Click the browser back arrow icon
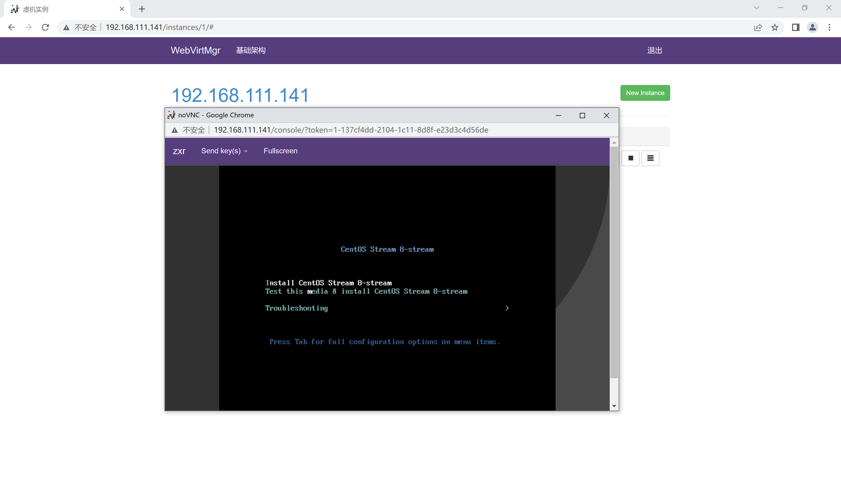This screenshot has height=504, width=841. pos(12,27)
